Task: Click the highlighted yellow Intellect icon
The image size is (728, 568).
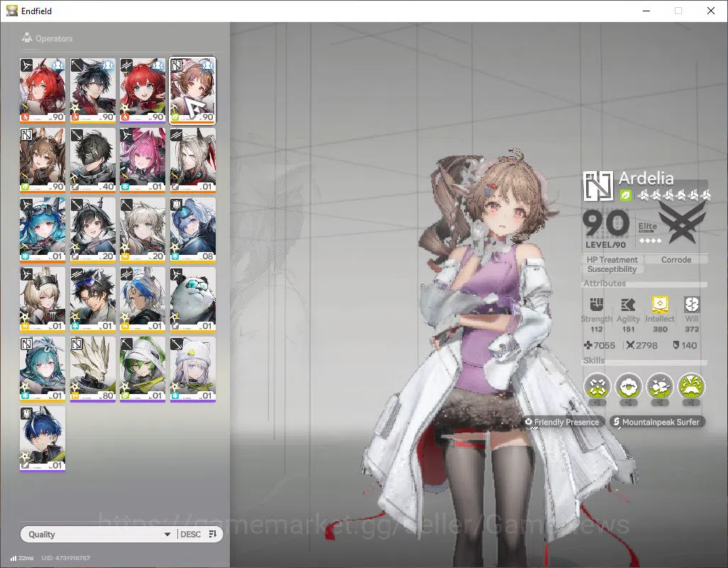Action: coord(660,305)
